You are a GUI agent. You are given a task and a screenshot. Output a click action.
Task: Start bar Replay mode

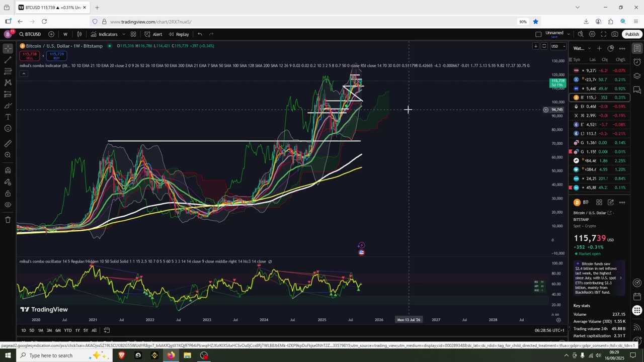(179, 34)
